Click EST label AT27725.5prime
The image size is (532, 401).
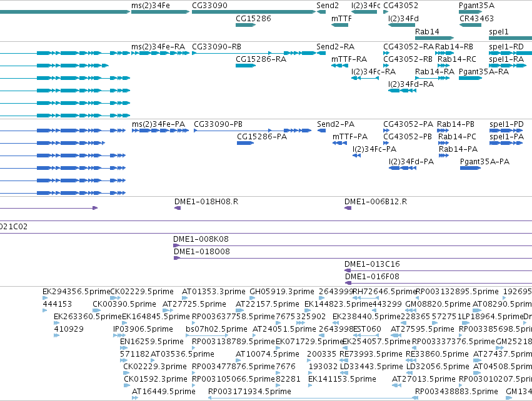click(194, 304)
